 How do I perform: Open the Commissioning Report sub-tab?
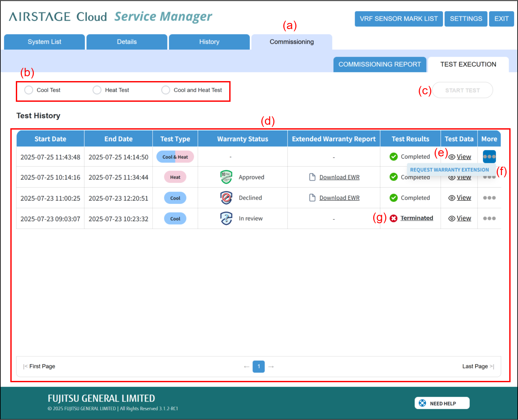click(380, 64)
